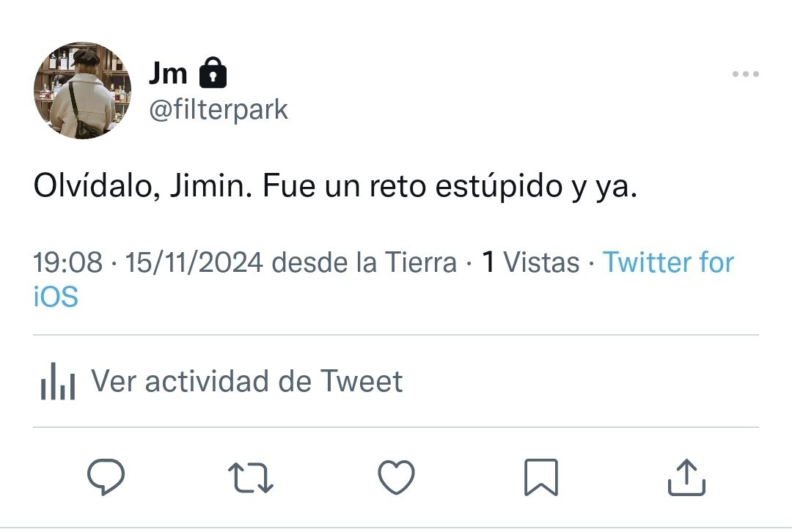This screenshot has width=792, height=532.
Task: Click the sentence Olvídalo, Jimin
Action: pyautogui.click(x=142, y=185)
